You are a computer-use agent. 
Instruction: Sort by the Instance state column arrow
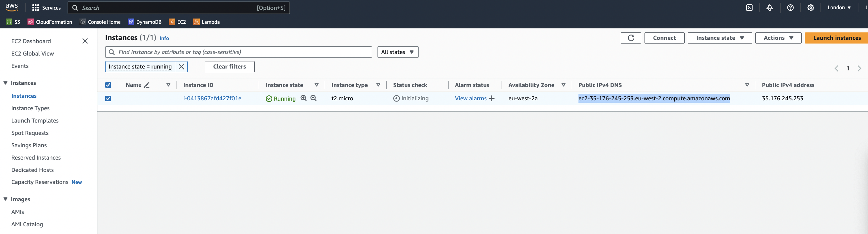point(316,85)
